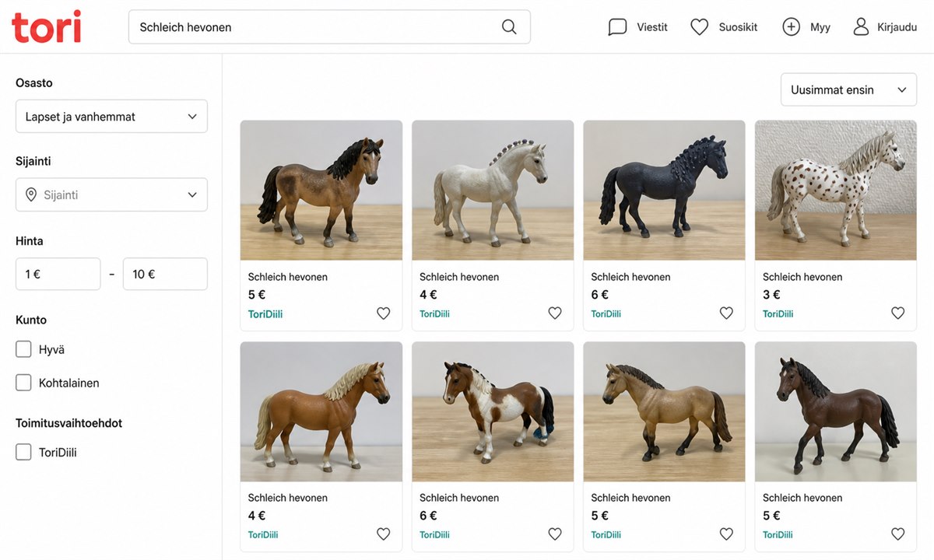Click the Myy plus-circle icon
Image resolution: width=934 pixels, height=560 pixels.
pos(791,27)
